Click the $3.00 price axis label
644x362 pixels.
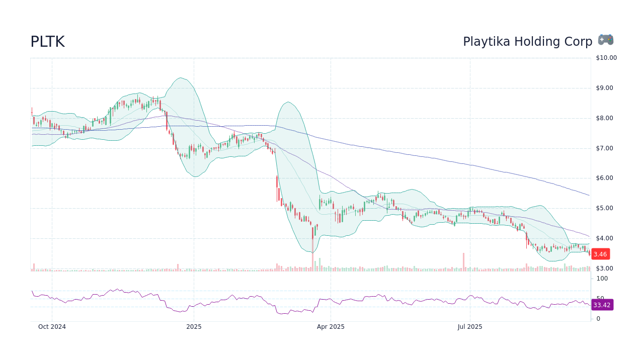coord(605,268)
